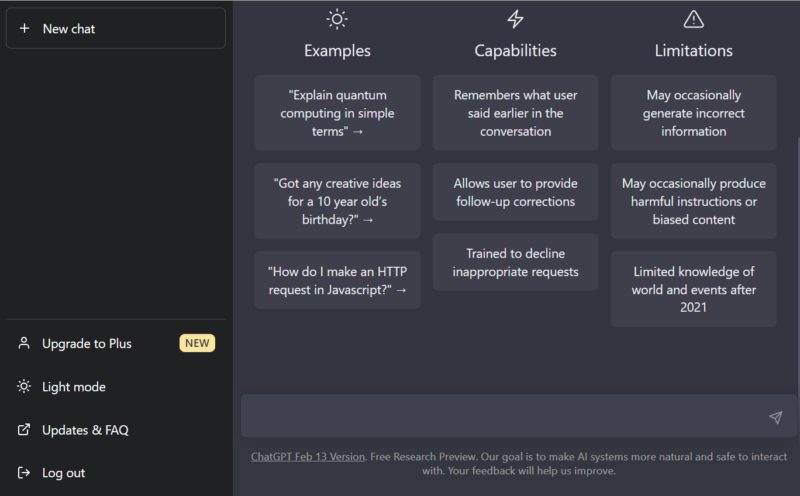The height and width of the screenshot is (496, 800).
Task: Click the sun icon beside Light mode
Action: 24,387
